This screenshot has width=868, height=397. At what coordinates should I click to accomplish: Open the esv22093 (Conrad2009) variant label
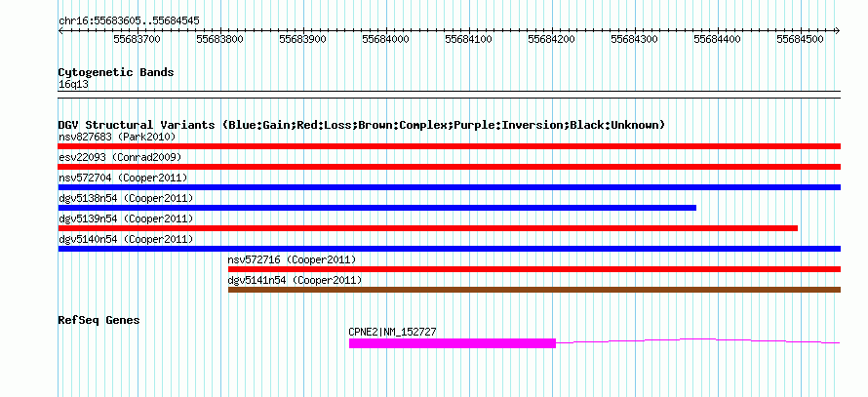point(120,157)
